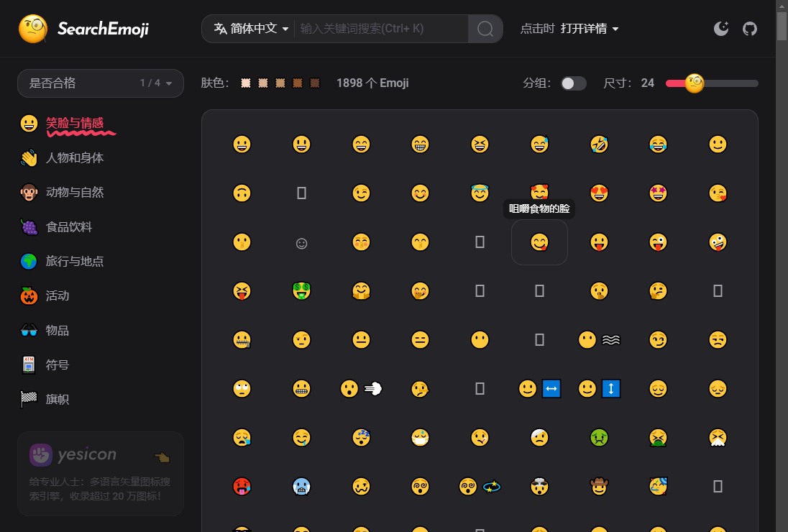Pick the face in clouds emoji
This screenshot has height=532, width=788.
tap(599, 339)
